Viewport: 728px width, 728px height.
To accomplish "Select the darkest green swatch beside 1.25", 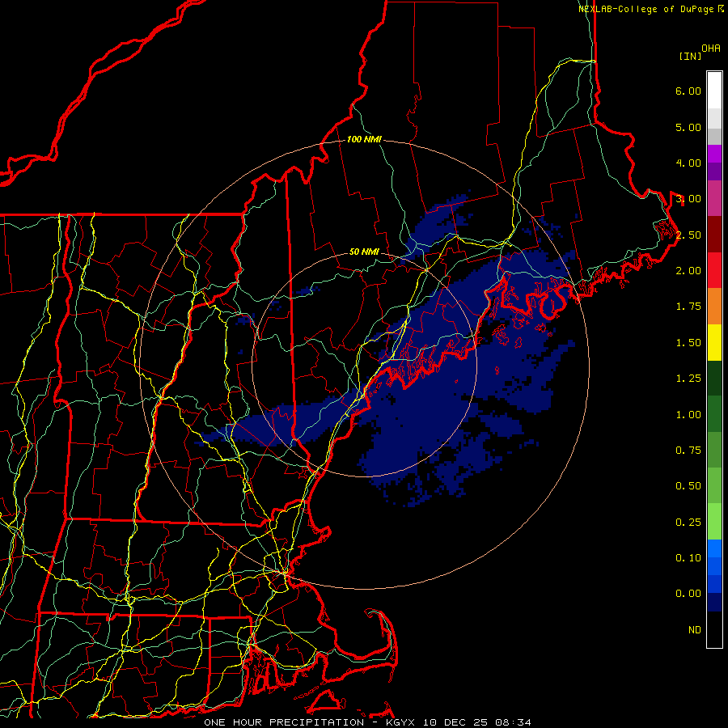I will 714,378.
